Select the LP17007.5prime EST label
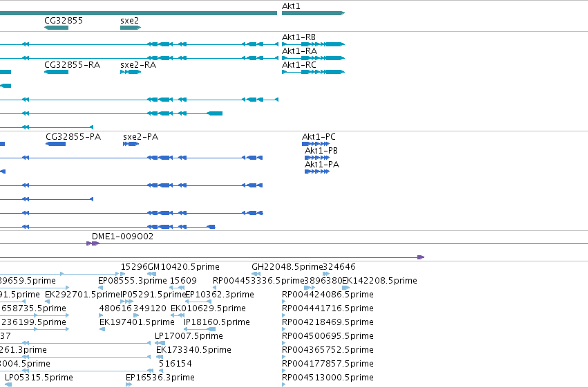 pyautogui.click(x=189, y=336)
